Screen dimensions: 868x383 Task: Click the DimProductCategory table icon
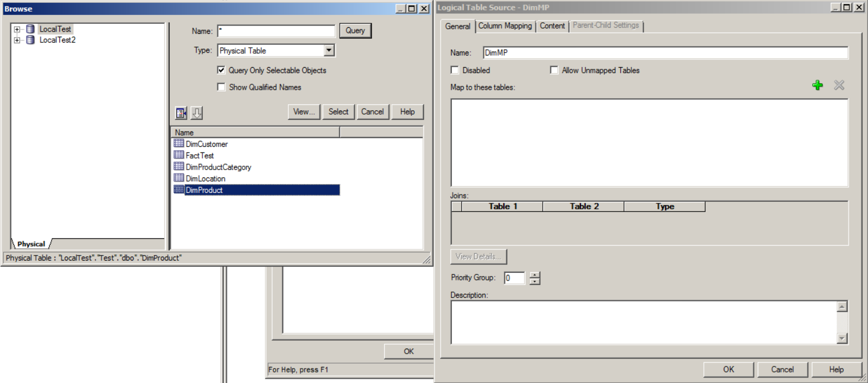pos(178,166)
